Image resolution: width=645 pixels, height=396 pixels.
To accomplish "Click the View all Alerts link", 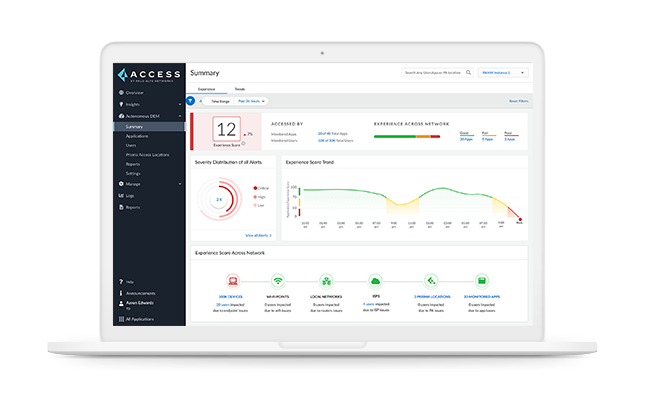I will coord(258,235).
